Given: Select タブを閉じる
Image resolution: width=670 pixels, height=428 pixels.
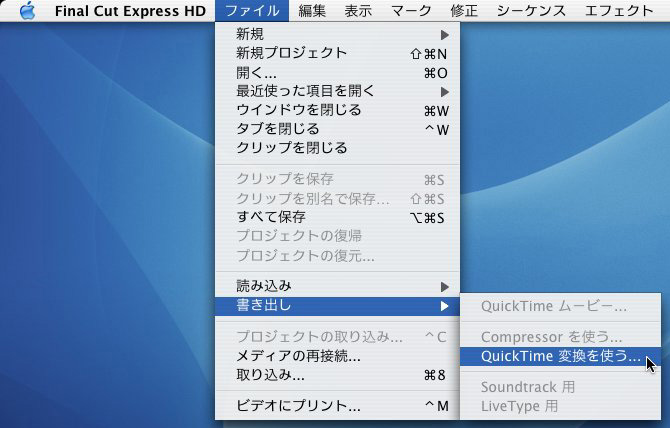Looking at the screenshot, I should point(337,129).
